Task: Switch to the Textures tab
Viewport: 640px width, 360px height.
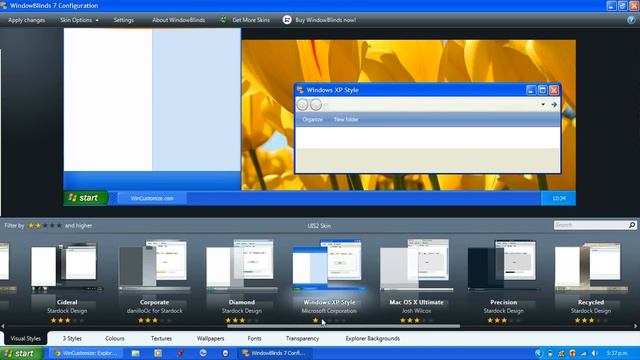Action: coord(161,338)
